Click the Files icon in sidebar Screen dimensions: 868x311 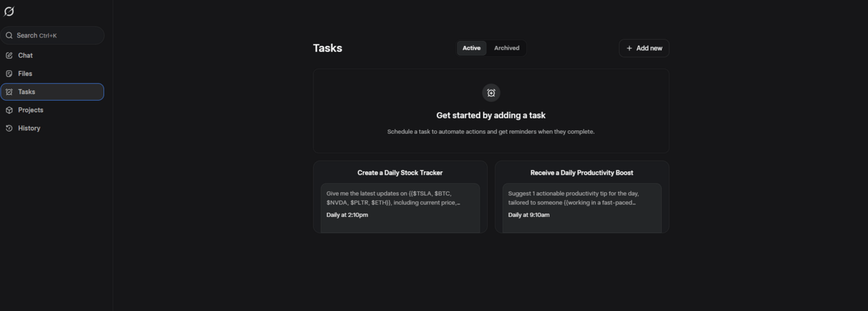pyautogui.click(x=9, y=74)
